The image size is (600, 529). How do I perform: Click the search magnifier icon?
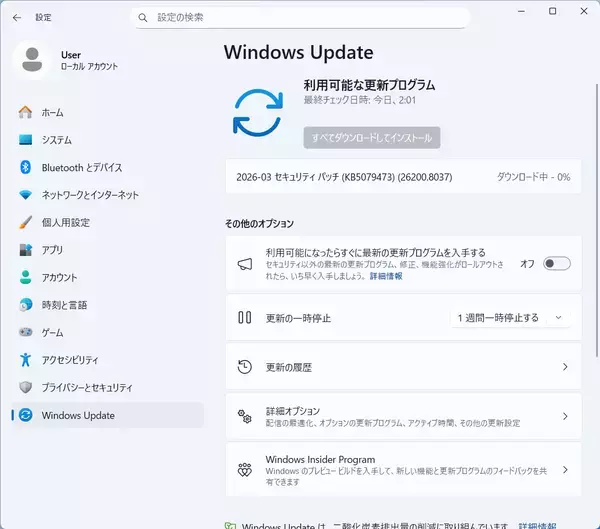point(143,18)
